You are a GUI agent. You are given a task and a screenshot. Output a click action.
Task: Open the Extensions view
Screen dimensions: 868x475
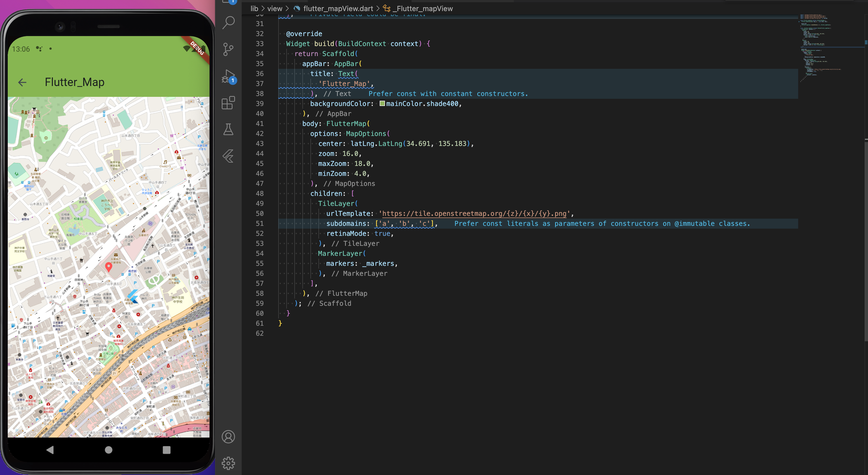point(228,103)
